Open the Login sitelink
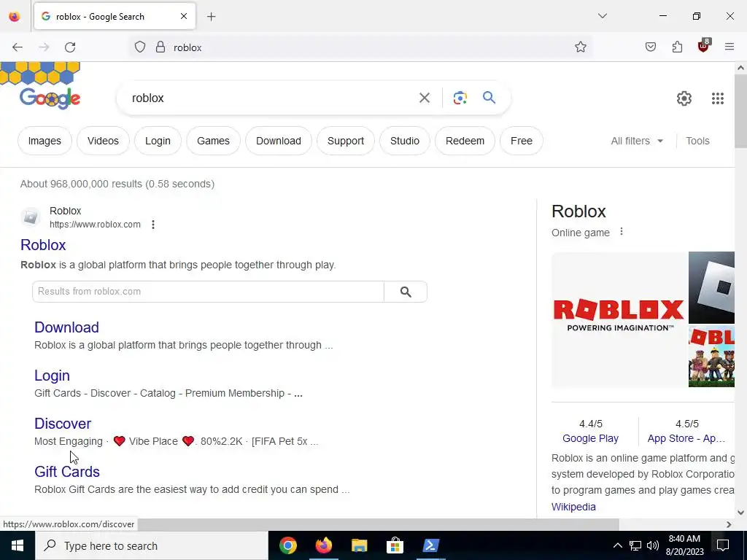Image resolution: width=747 pixels, height=560 pixels. tap(52, 376)
